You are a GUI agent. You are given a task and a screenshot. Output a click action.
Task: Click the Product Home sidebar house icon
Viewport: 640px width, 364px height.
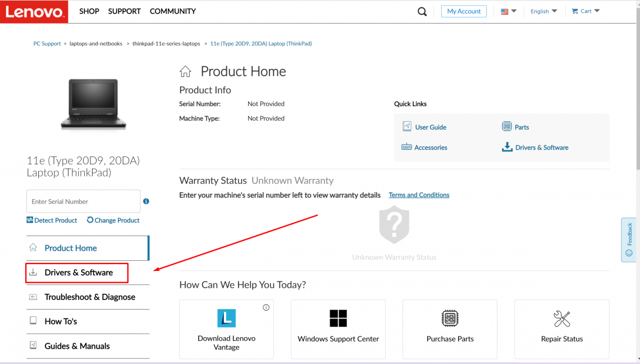click(33, 247)
